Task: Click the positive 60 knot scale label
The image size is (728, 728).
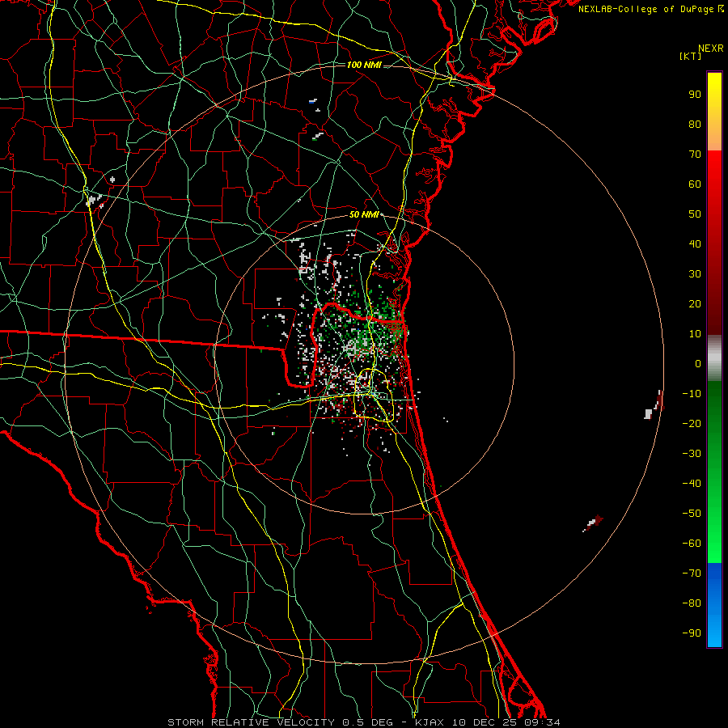Action: (x=695, y=184)
